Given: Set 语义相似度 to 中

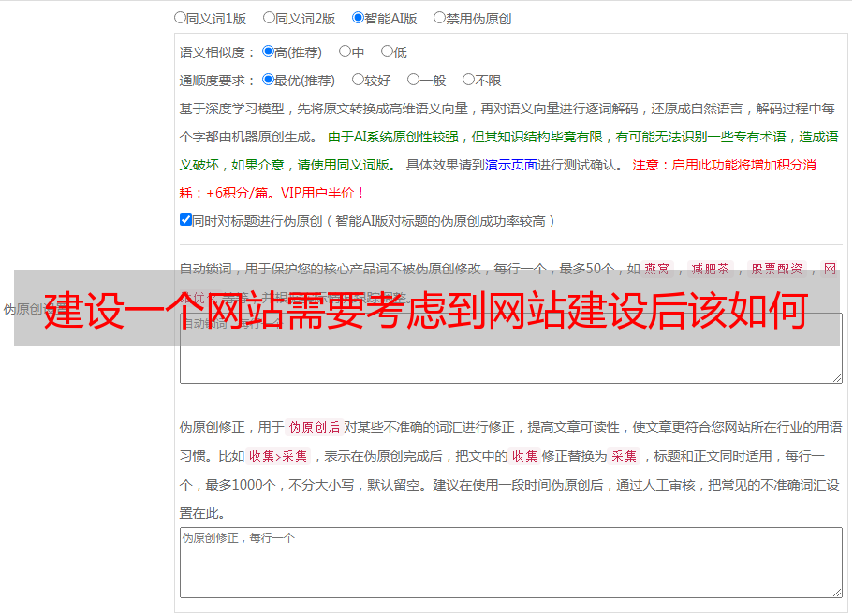Looking at the screenshot, I should pos(345,51).
